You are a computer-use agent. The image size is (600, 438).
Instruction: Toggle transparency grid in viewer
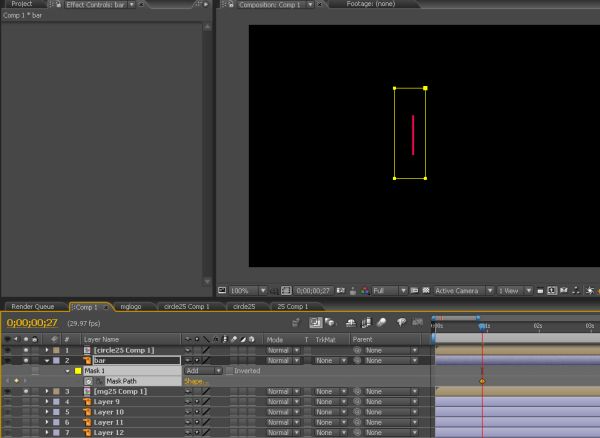pyautogui.click(x=426, y=291)
